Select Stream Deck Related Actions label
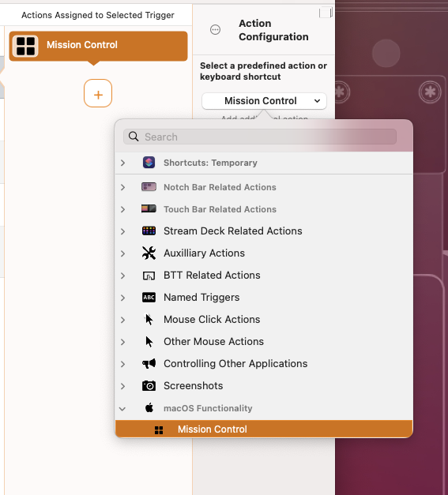The width and height of the screenshot is (448, 495). pos(233,231)
